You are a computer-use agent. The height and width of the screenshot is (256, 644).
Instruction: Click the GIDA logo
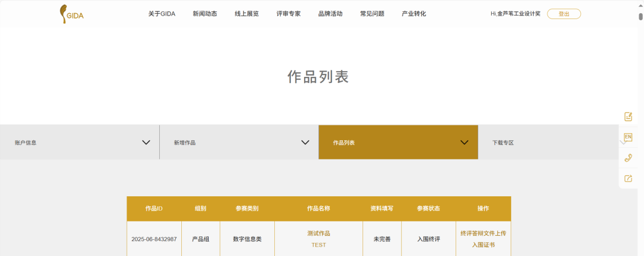[x=72, y=14]
